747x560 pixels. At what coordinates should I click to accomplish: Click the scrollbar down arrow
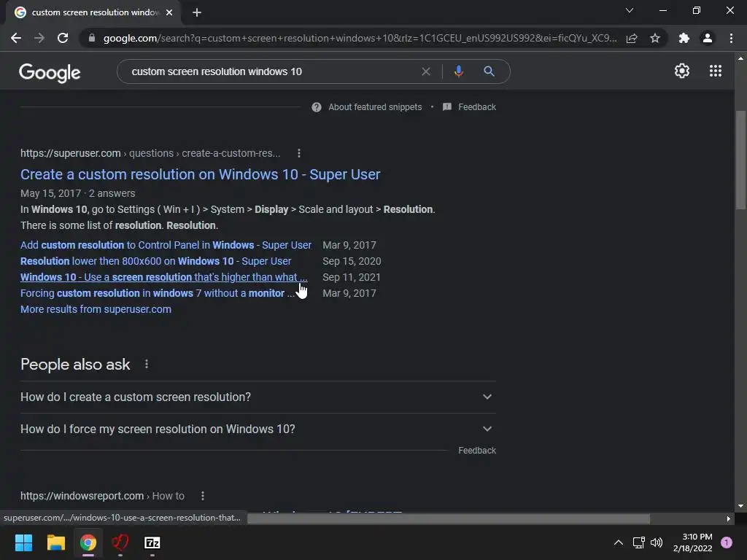740,506
